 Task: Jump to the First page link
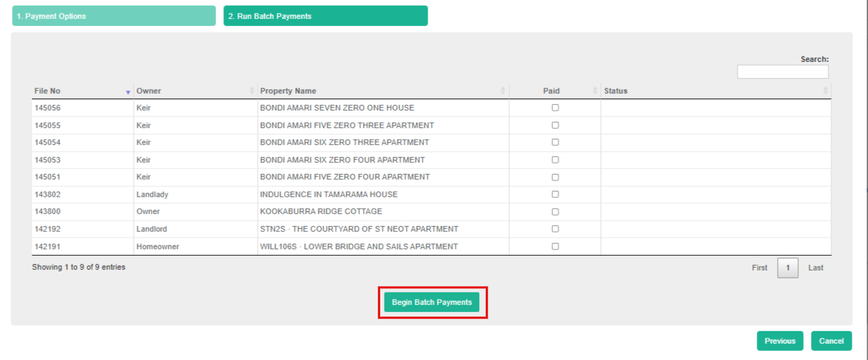[759, 268]
